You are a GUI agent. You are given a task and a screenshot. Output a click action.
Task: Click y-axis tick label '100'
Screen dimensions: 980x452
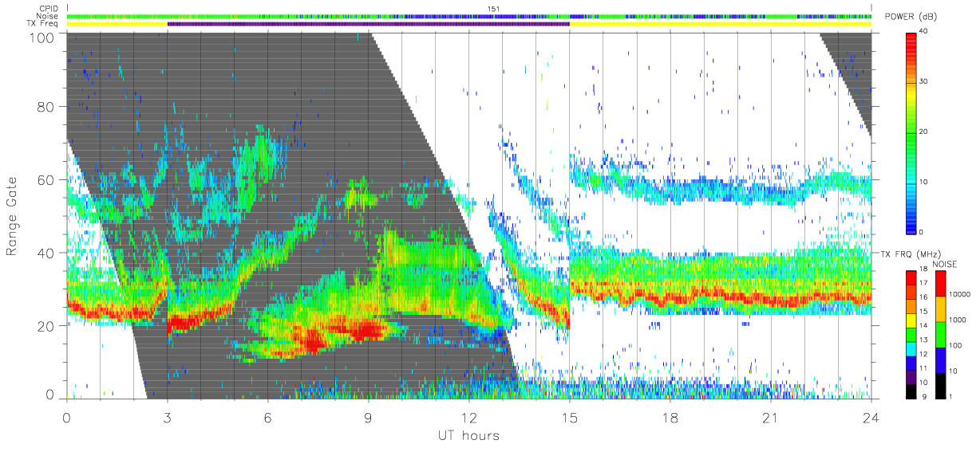click(x=41, y=37)
